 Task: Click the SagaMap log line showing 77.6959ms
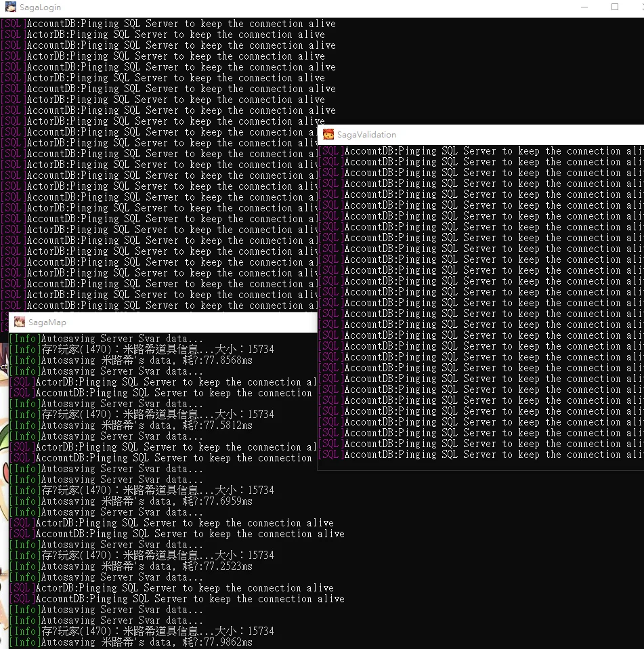point(131,501)
